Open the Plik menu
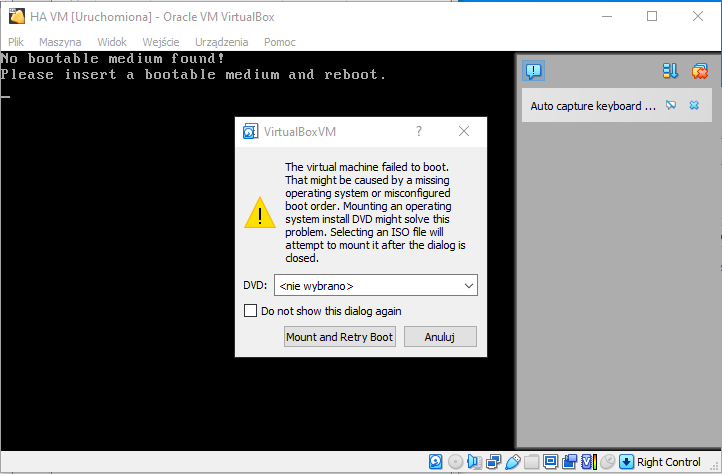Viewport: 722px width, 474px height. point(16,42)
